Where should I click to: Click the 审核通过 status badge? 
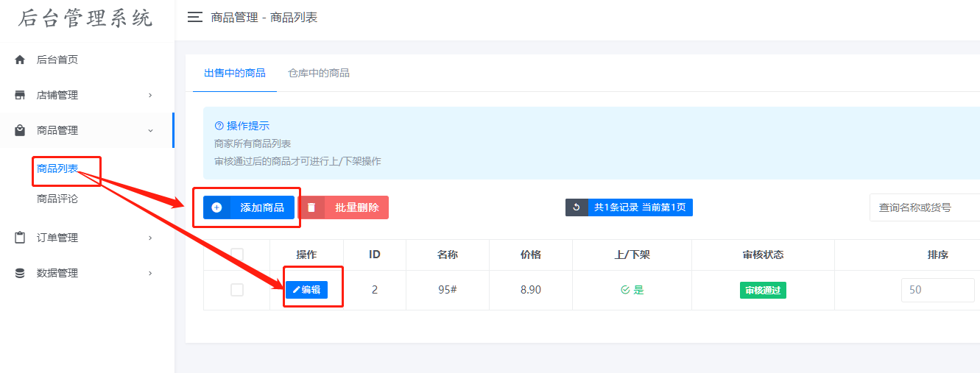763,290
